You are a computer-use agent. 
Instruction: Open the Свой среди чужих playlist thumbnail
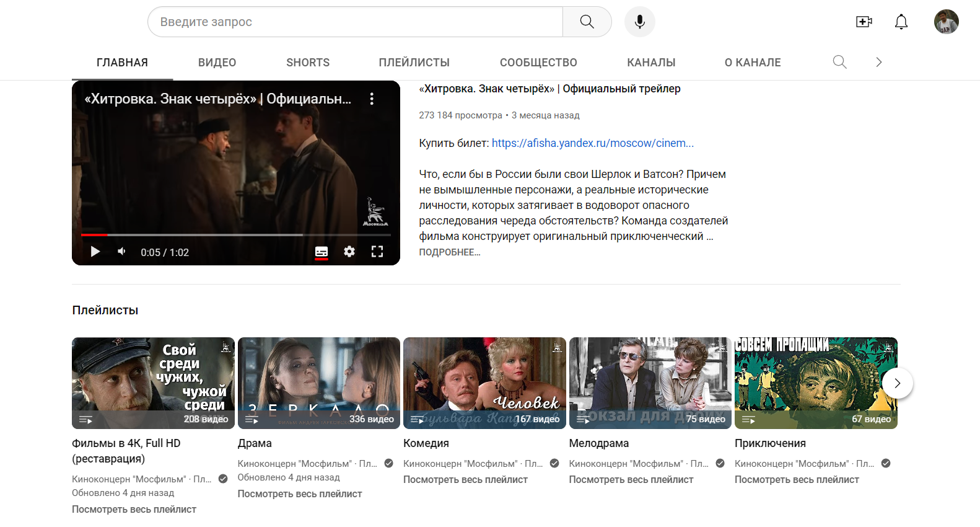pyautogui.click(x=153, y=383)
